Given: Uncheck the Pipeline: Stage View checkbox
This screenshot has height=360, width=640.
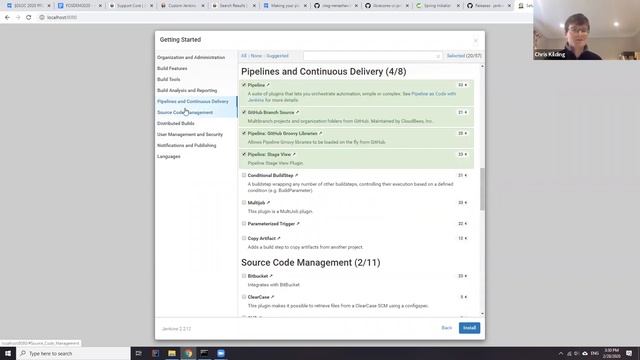Looking at the screenshot, I should [x=244, y=154].
